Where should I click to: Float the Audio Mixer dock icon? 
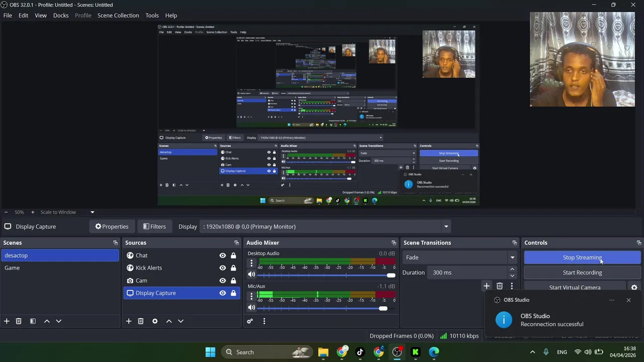(x=393, y=243)
